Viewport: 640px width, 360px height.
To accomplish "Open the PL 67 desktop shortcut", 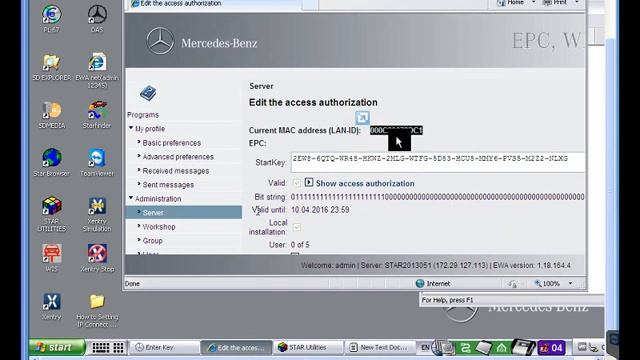I will [51, 18].
